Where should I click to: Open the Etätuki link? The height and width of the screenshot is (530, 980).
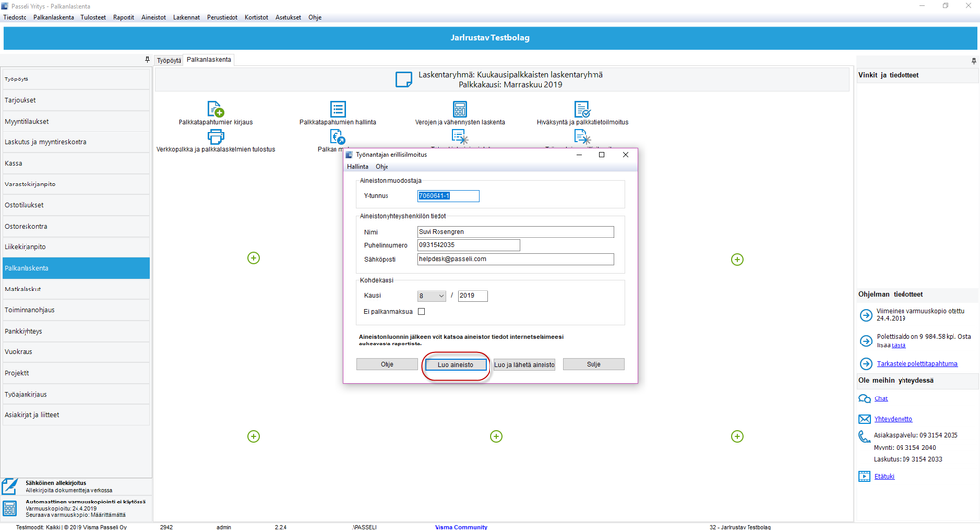(884, 476)
